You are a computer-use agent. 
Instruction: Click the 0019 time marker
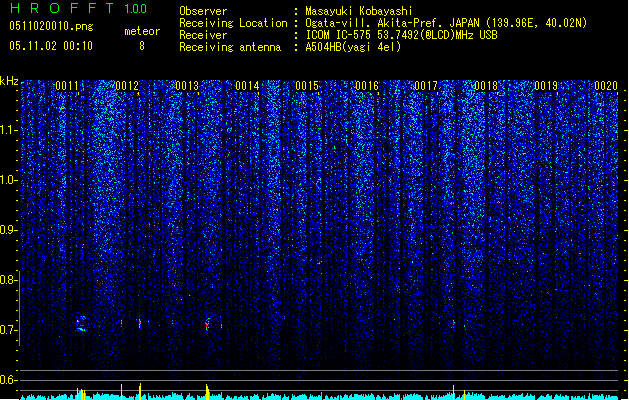pos(546,86)
